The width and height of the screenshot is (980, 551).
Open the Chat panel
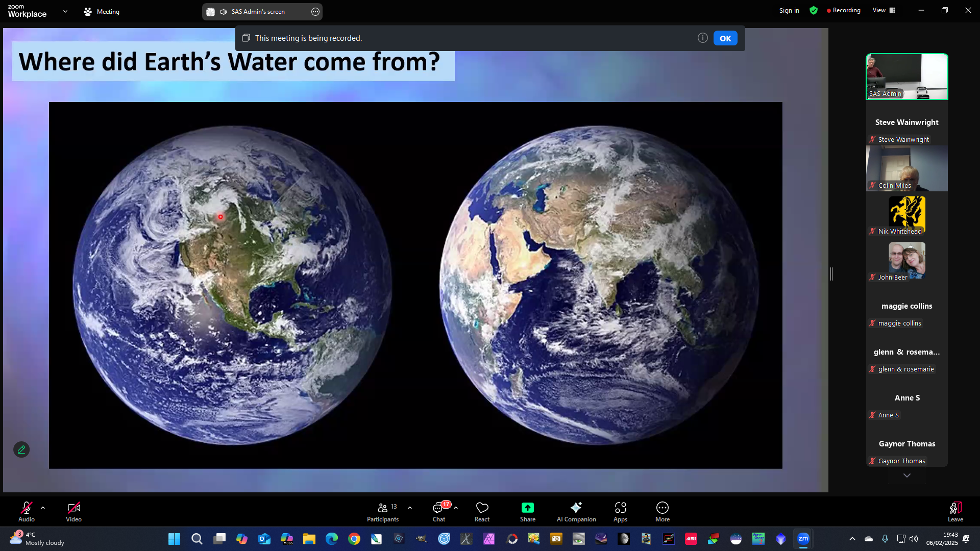[x=438, y=511]
